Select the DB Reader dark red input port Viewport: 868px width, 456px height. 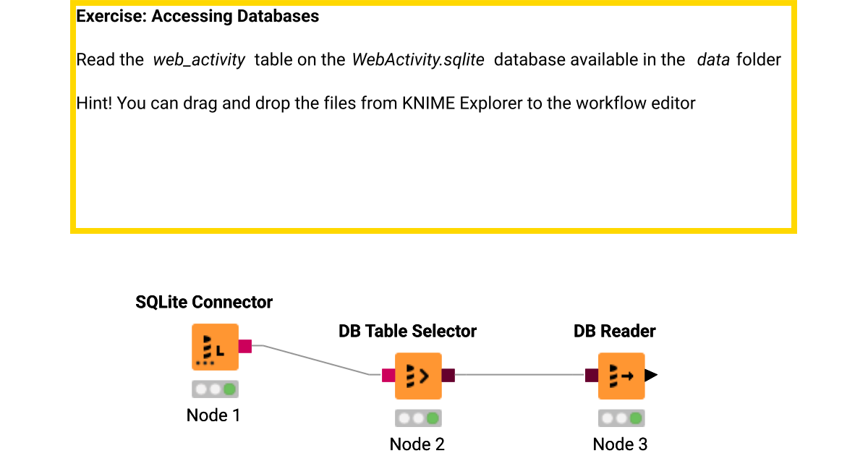590,376
